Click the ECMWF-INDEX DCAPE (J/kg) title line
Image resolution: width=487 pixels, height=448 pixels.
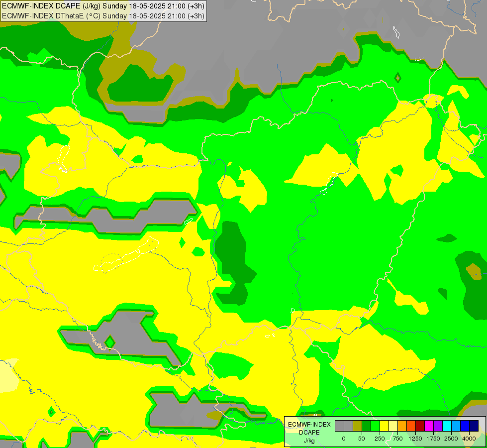(103, 6)
